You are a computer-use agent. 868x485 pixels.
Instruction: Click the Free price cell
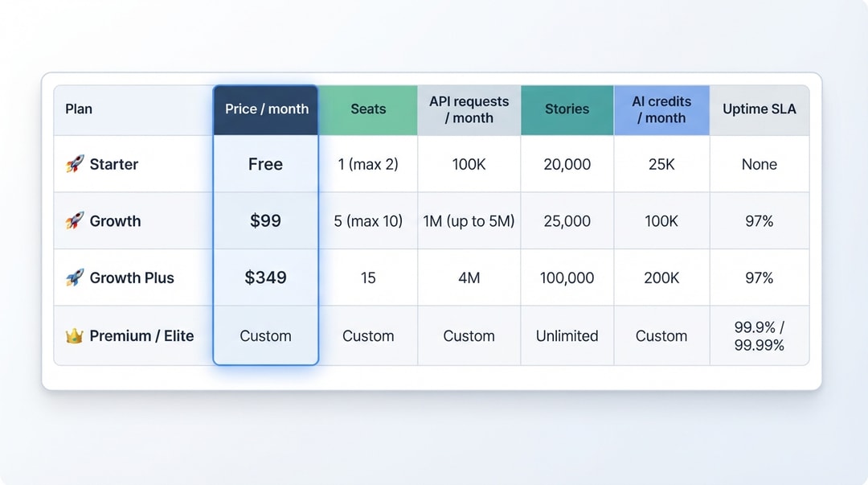(266, 164)
